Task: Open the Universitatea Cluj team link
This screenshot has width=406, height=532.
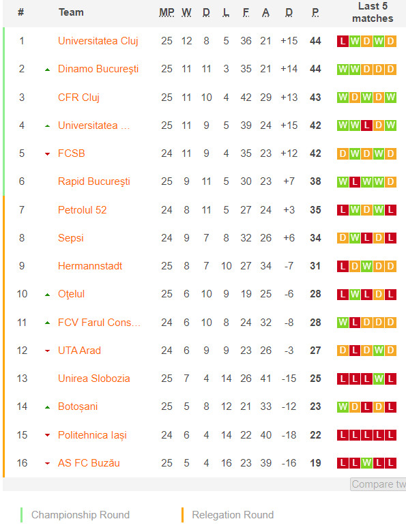Action: click(98, 41)
